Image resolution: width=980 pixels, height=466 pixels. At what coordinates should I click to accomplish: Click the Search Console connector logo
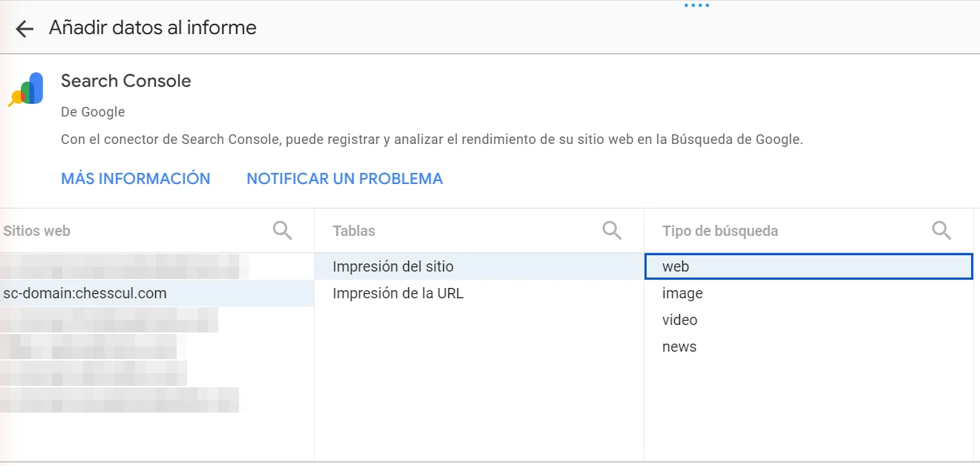(x=26, y=89)
